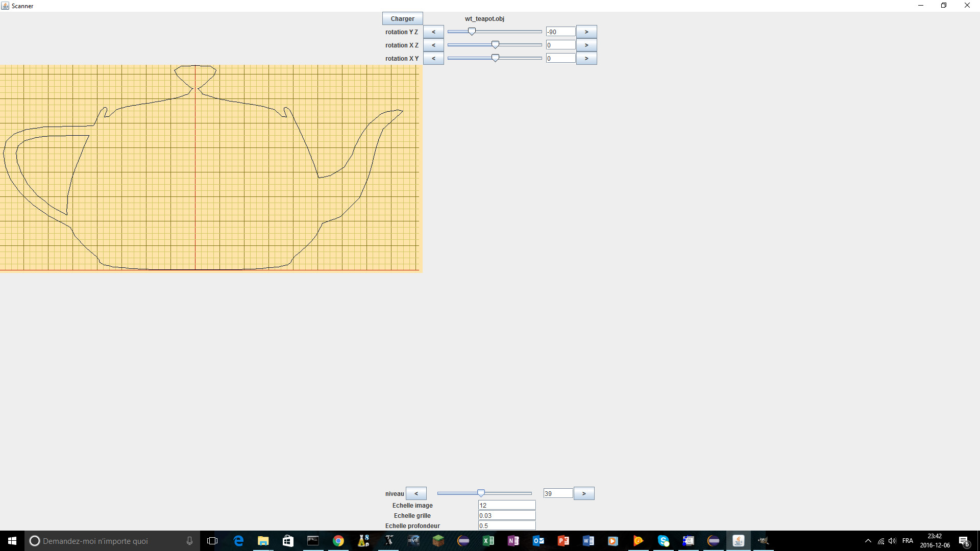Click the 'Echelle profondeur' label
The height and width of the screenshot is (551, 980).
click(412, 526)
